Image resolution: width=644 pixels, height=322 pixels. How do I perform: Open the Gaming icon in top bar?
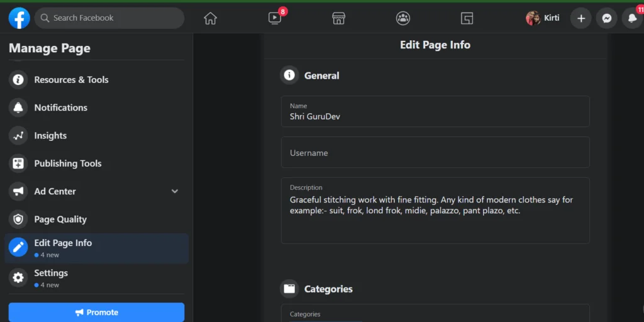[x=467, y=18]
